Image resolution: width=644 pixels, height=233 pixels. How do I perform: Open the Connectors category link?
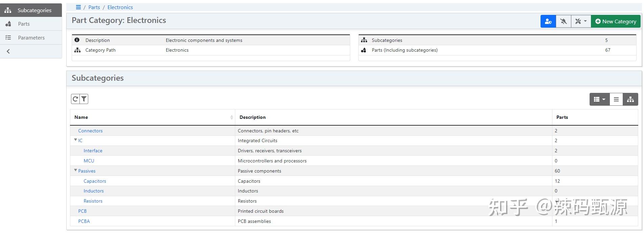[x=90, y=131]
